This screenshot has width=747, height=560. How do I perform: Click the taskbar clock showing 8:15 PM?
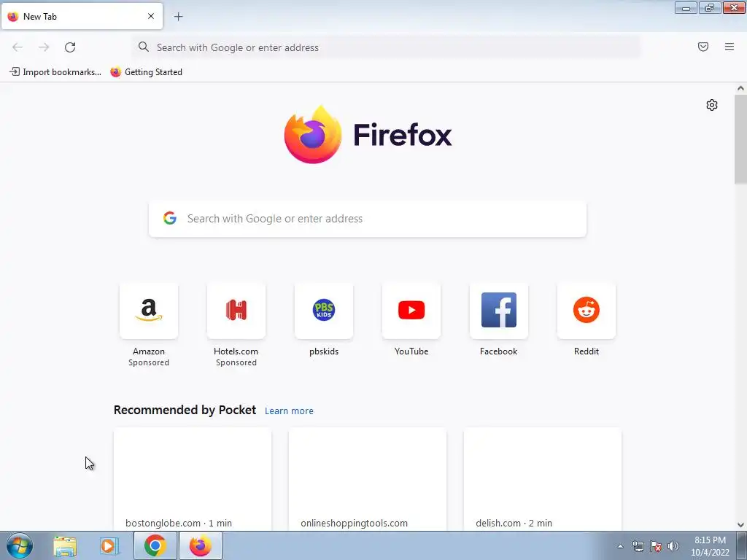point(710,546)
